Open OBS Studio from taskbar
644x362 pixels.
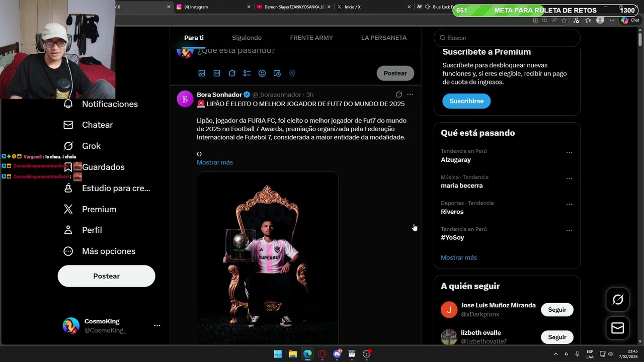(367, 354)
